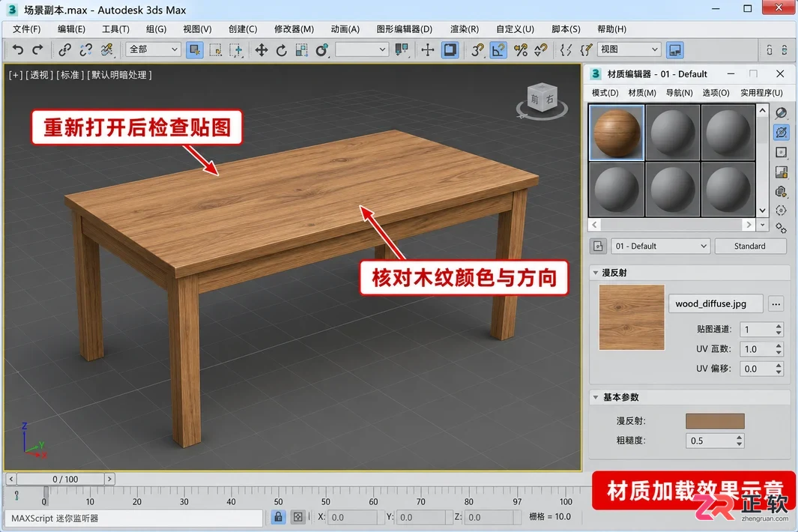This screenshot has width=798, height=532.
Task: Click the select by material icon
Action: point(781,229)
